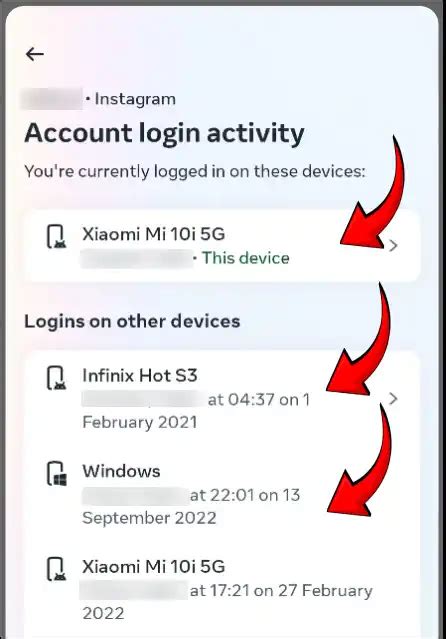Click the green "This device" label
Screen dimensions: 446x639
[246, 258]
